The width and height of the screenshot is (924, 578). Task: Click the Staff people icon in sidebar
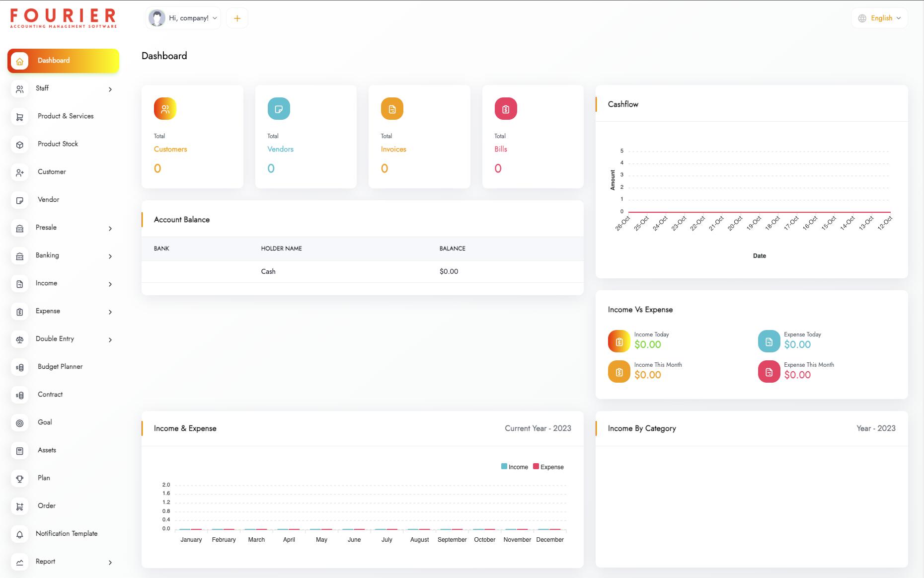click(19, 89)
